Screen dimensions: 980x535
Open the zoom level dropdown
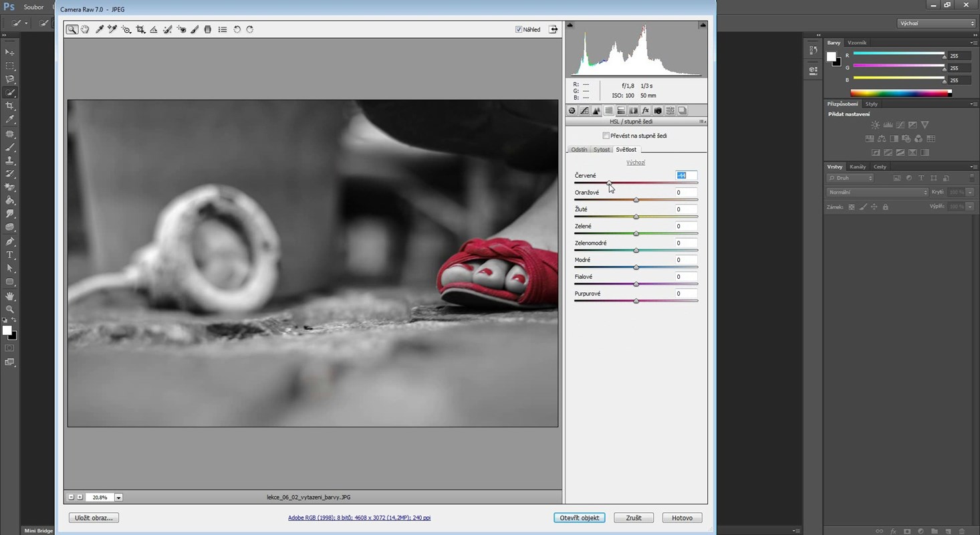tap(118, 498)
